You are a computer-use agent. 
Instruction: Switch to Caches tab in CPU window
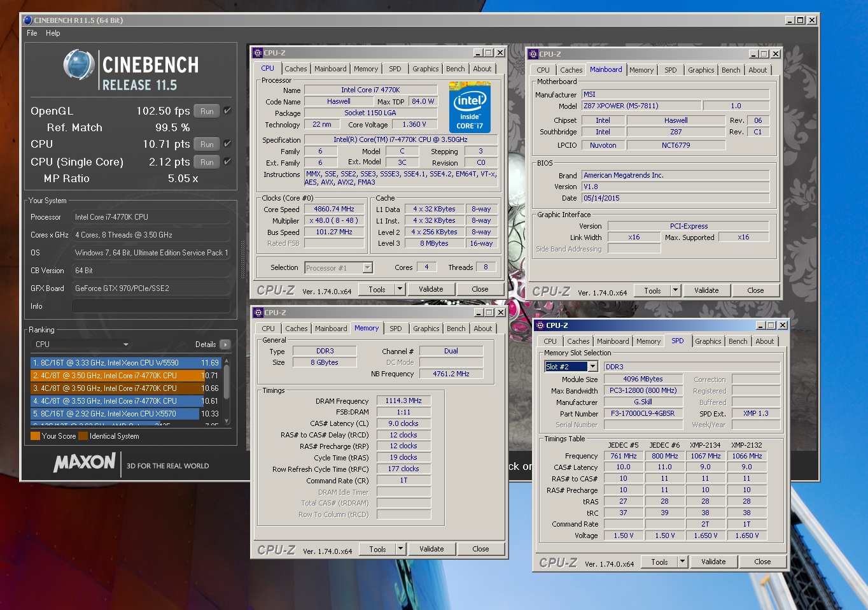(296, 69)
